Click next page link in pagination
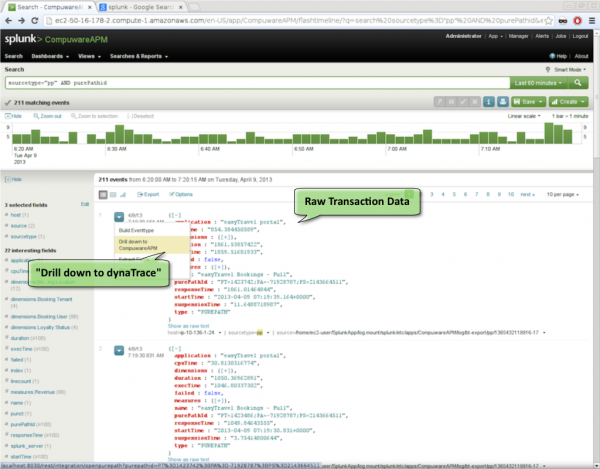 [x=528, y=194]
